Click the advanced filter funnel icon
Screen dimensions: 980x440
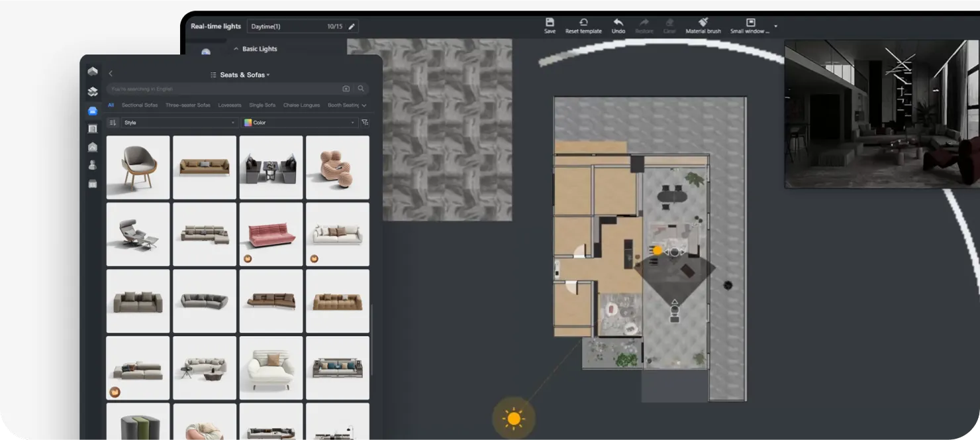365,123
